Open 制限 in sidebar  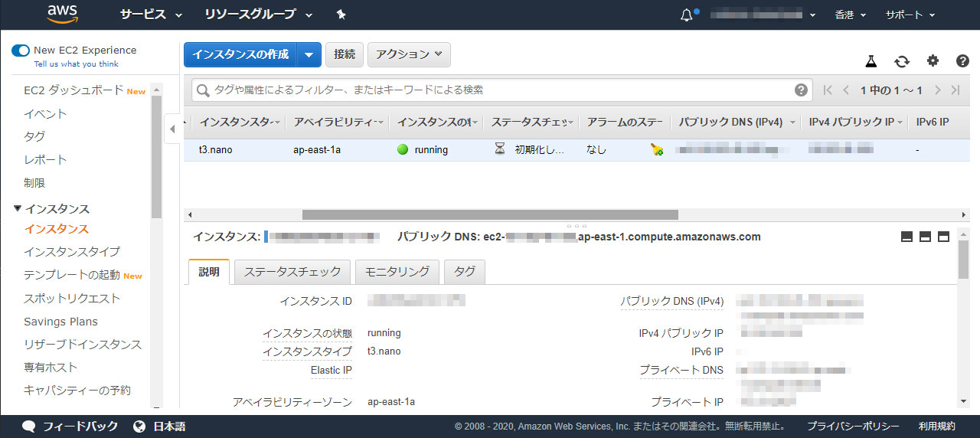pos(34,183)
